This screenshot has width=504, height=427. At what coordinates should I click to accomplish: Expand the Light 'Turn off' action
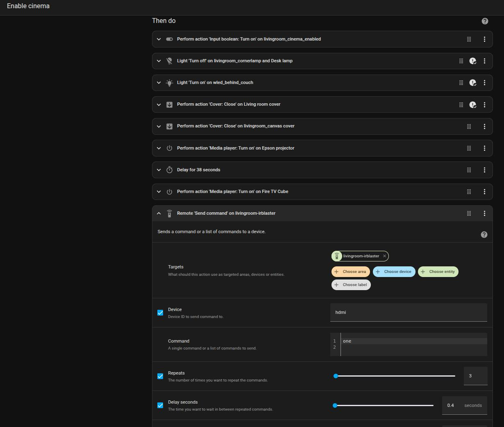[159, 61]
